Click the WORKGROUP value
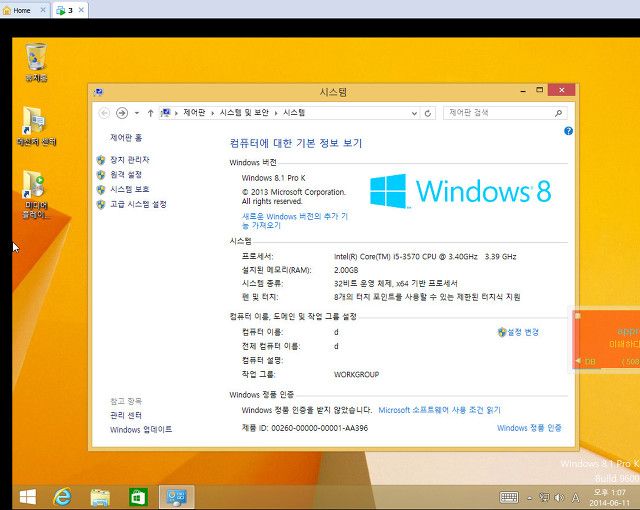The width and height of the screenshot is (640, 510). click(356, 375)
